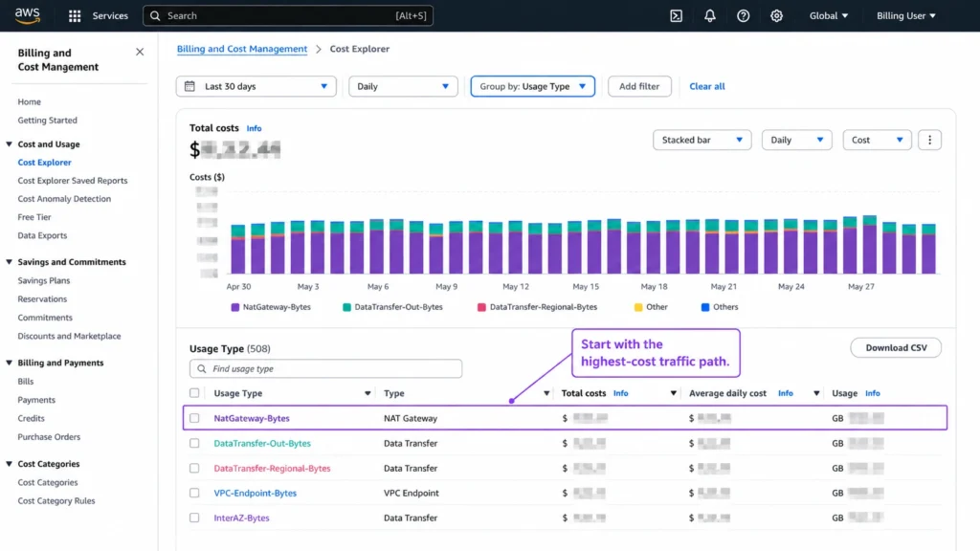This screenshot has height=551, width=980.
Task: Sort by Average daily cost column arrow
Action: pos(816,393)
